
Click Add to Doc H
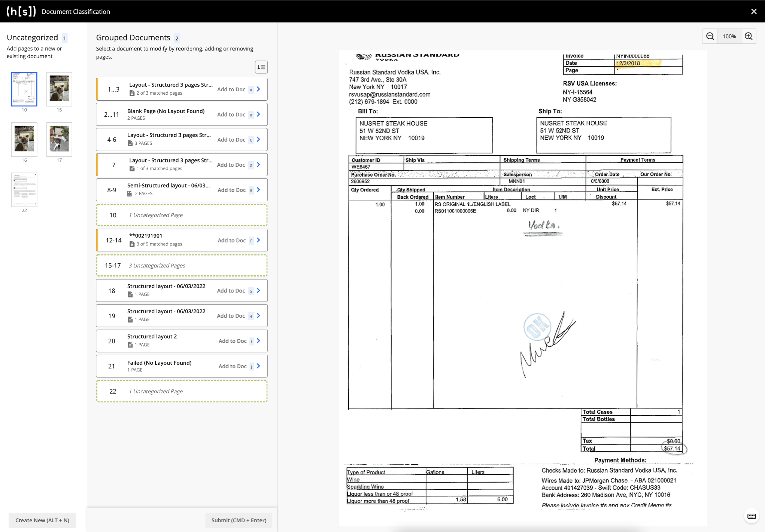[x=235, y=316]
